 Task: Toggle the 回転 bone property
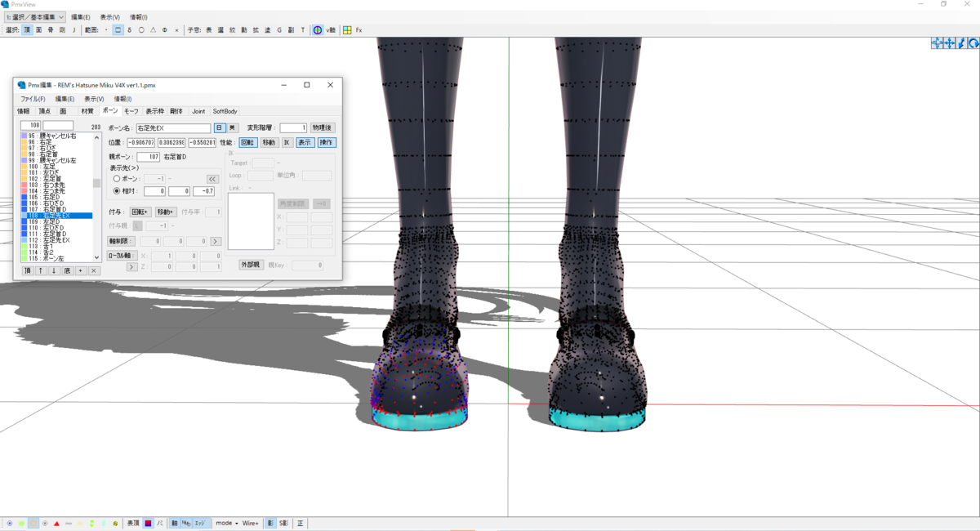pyautogui.click(x=248, y=142)
